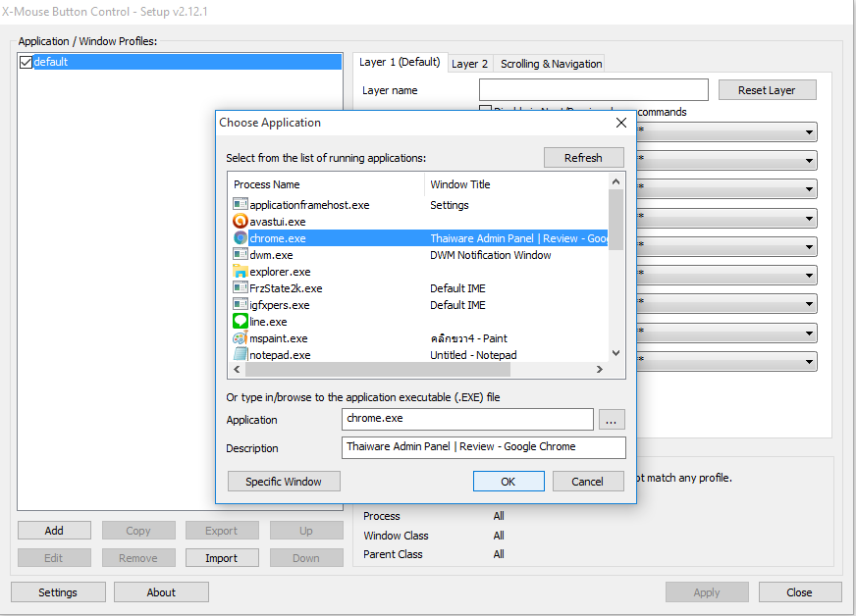Screen dimensions: 856x616
Task: Click the applicationframehost.exe process icon
Action: coord(241,205)
